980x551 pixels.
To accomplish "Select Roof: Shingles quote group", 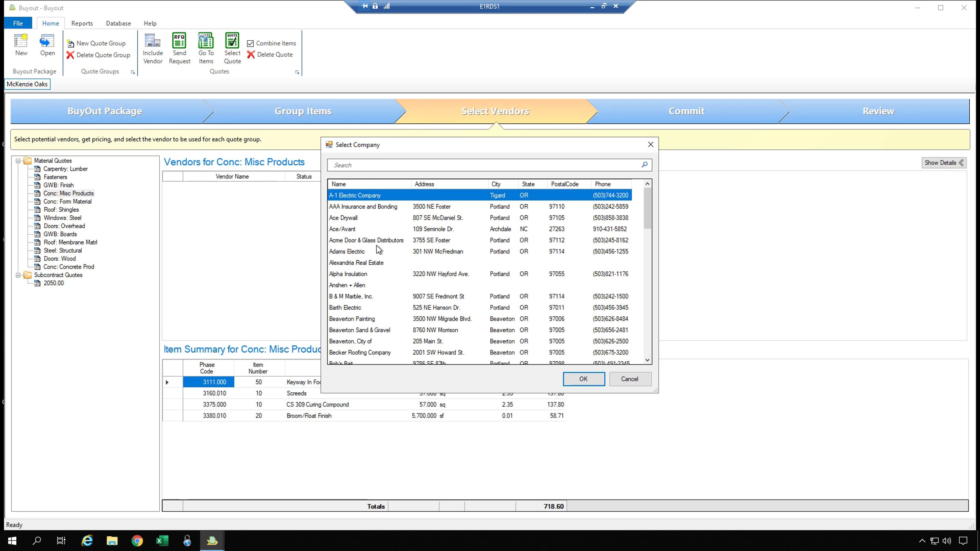I will coord(61,210).
